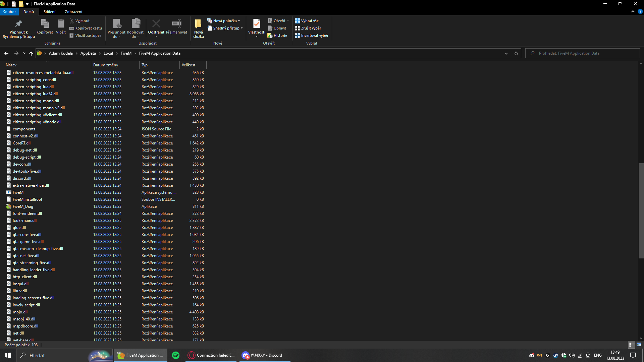Click the Přejmenovat rename icon
The width and height of the screenshot is (644, 362).
point(176,24)
